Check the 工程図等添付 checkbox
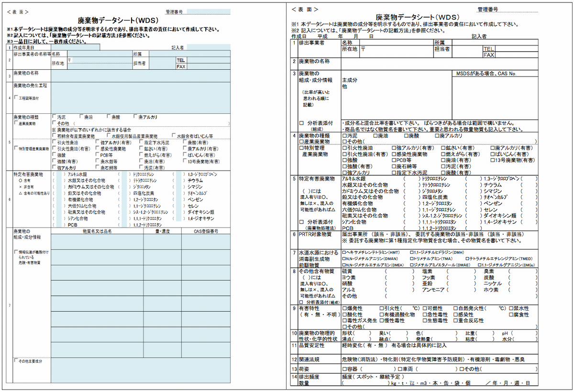The image size is (574, 392). pyautogui.click(x=16, y=98)
